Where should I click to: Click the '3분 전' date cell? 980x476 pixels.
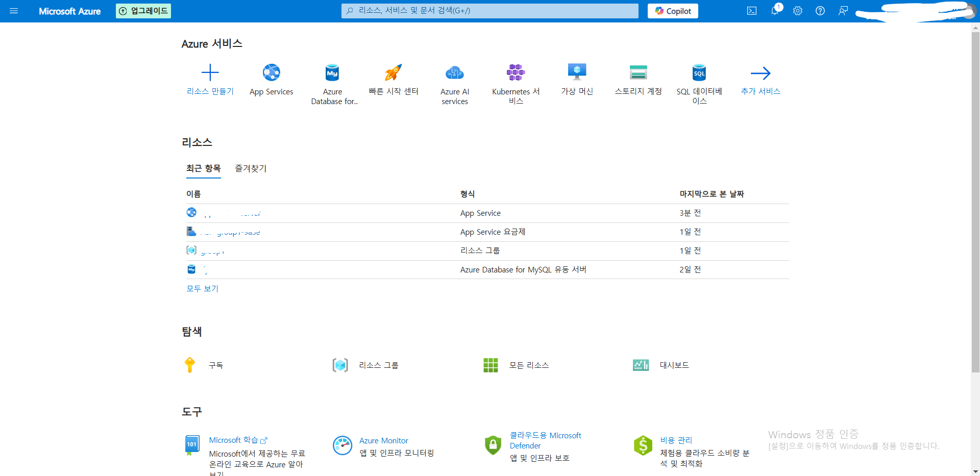click(x=690, y=213)
